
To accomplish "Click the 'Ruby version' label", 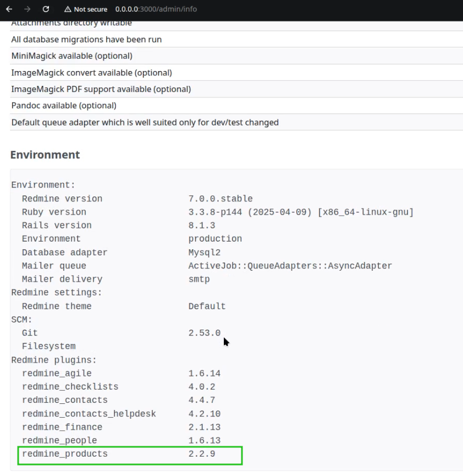I will point(54,212).
